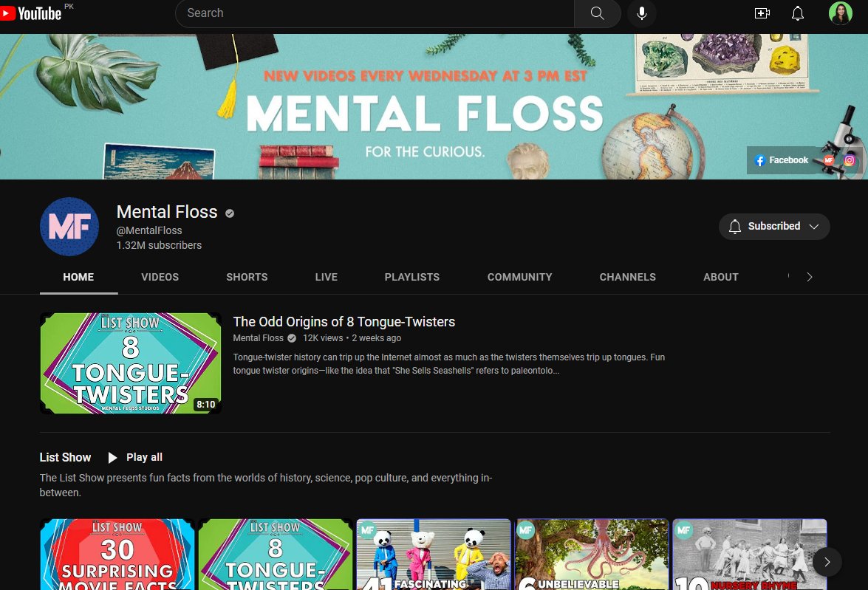Click the Mental Floss name under the featured video
The width and height of the screenshot is (868, 590).
point(258,338)
